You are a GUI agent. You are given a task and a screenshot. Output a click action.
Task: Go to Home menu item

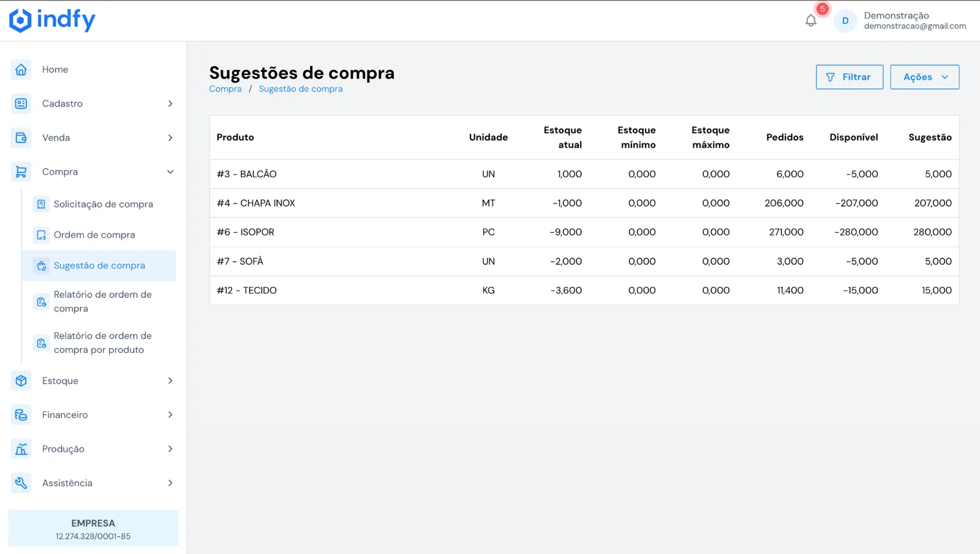point(93,69)
